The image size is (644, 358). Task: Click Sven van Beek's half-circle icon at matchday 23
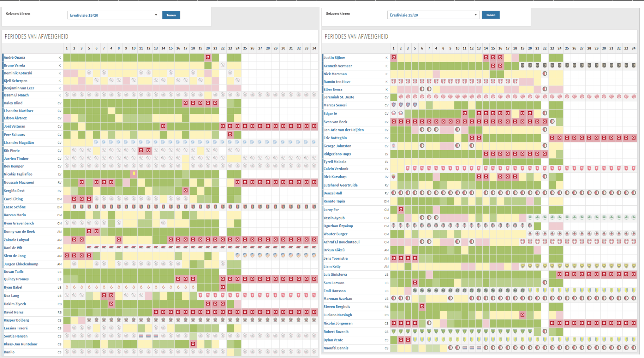pyautogui.click(x=552, y=122)
